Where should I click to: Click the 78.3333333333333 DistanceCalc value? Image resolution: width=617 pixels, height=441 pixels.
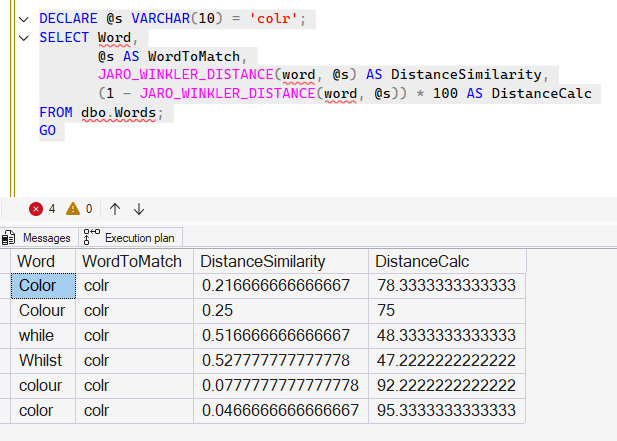(x=446, y=286)
